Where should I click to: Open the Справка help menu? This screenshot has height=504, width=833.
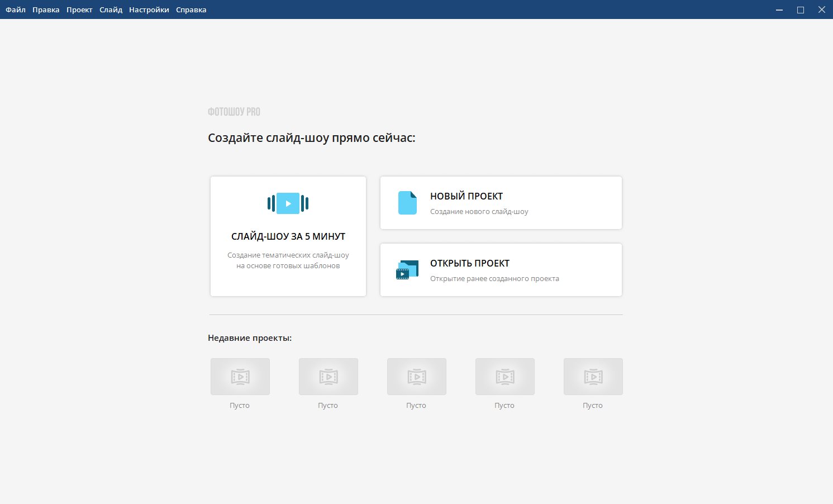click(x=191, y=9)
